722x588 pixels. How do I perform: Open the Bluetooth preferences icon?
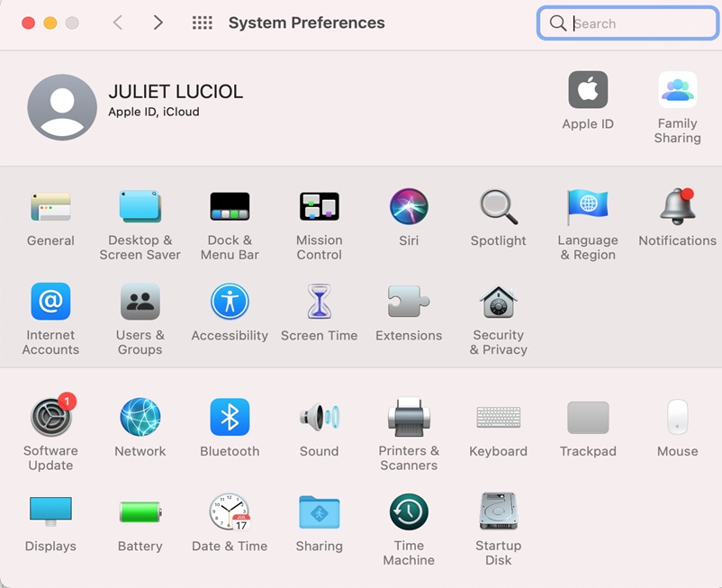click(230, 417)
